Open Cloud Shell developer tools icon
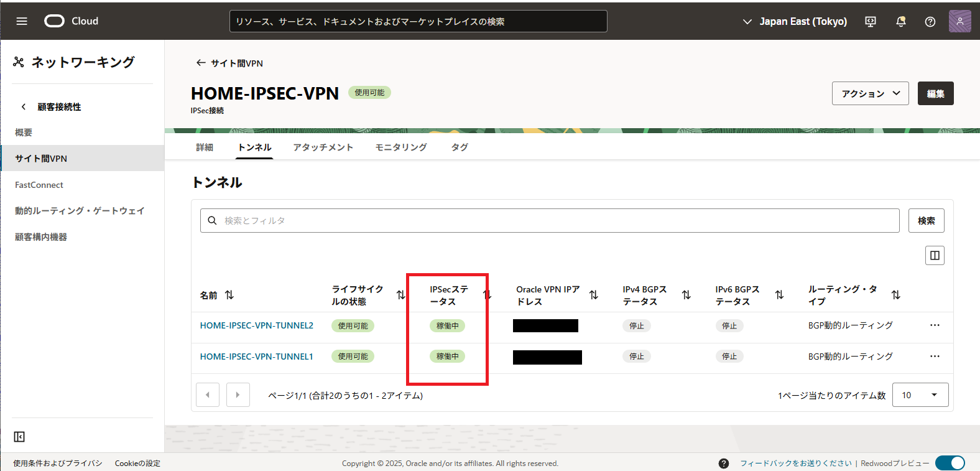Screen dimensions: 980x471 click(871, 21)
